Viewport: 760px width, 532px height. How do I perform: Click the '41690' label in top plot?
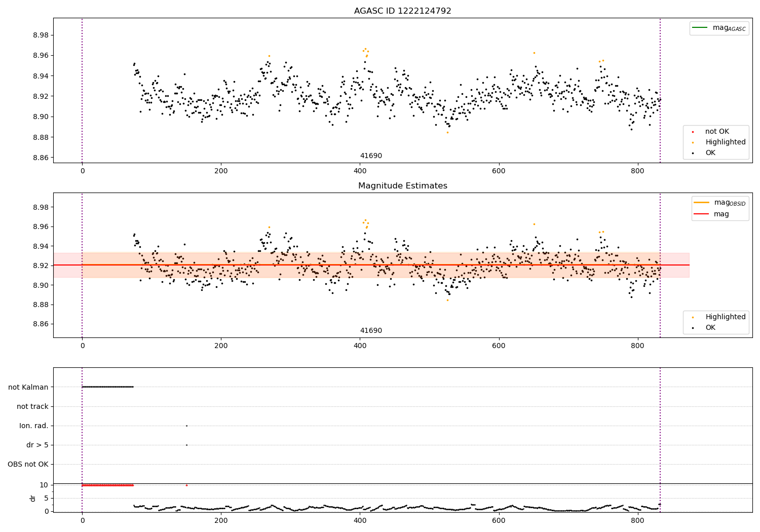[371, 156]
